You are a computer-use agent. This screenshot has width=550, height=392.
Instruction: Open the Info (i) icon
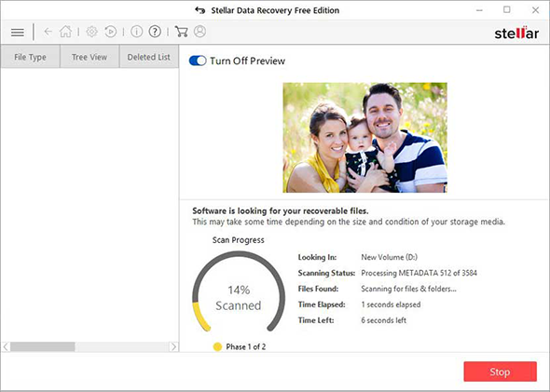click(136, 32)
